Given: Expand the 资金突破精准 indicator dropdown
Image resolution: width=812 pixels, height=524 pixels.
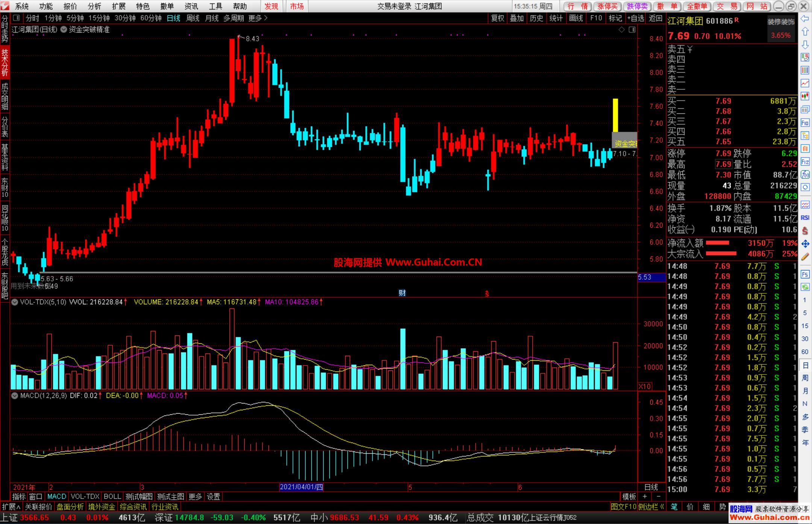Looking at the screenshot, I should coord(64,29).
